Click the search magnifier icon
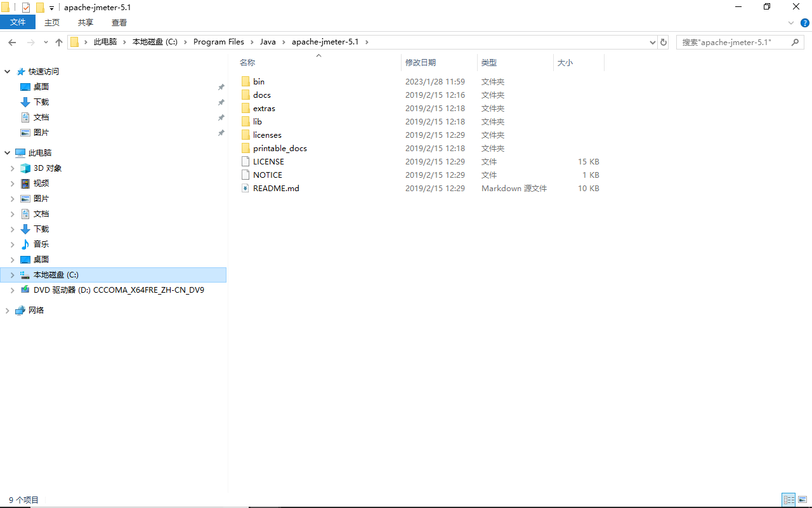Viewport: 812px width, 508px height. click(x=796, y=42)
